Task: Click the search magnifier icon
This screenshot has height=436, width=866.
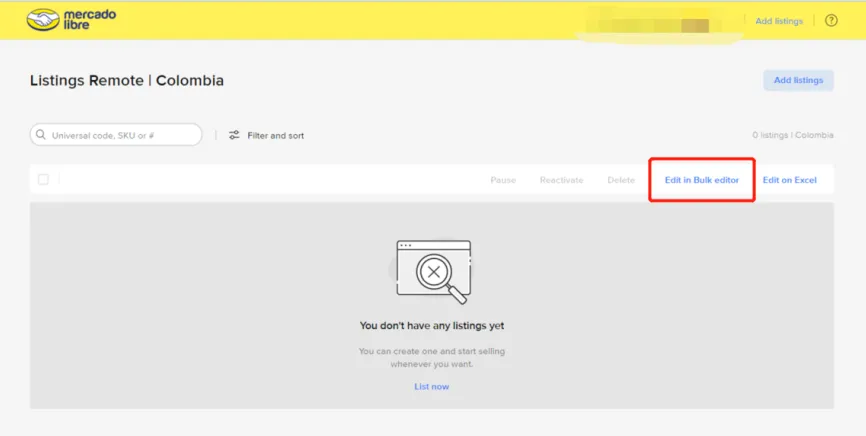Action: (x=41, y=135)
